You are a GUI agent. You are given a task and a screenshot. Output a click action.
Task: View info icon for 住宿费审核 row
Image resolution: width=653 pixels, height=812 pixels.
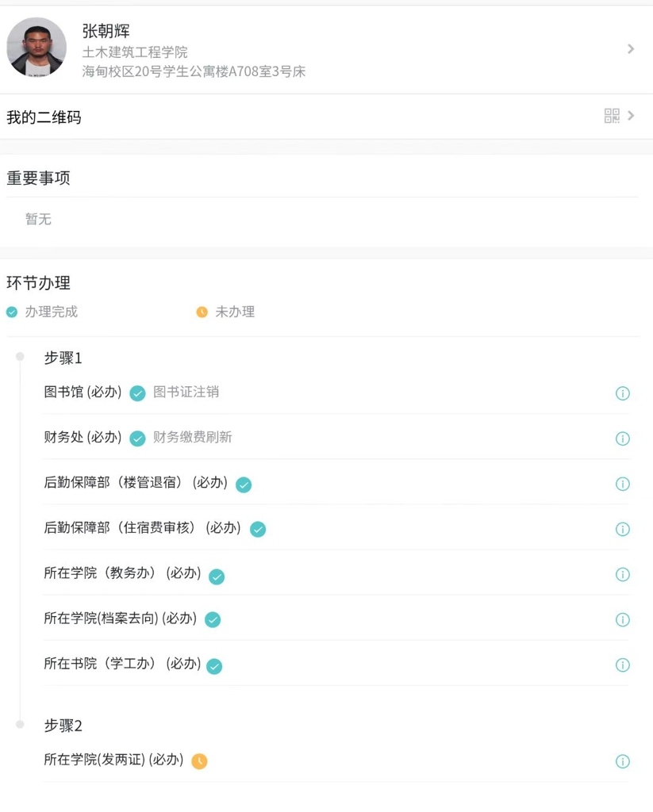623,529
